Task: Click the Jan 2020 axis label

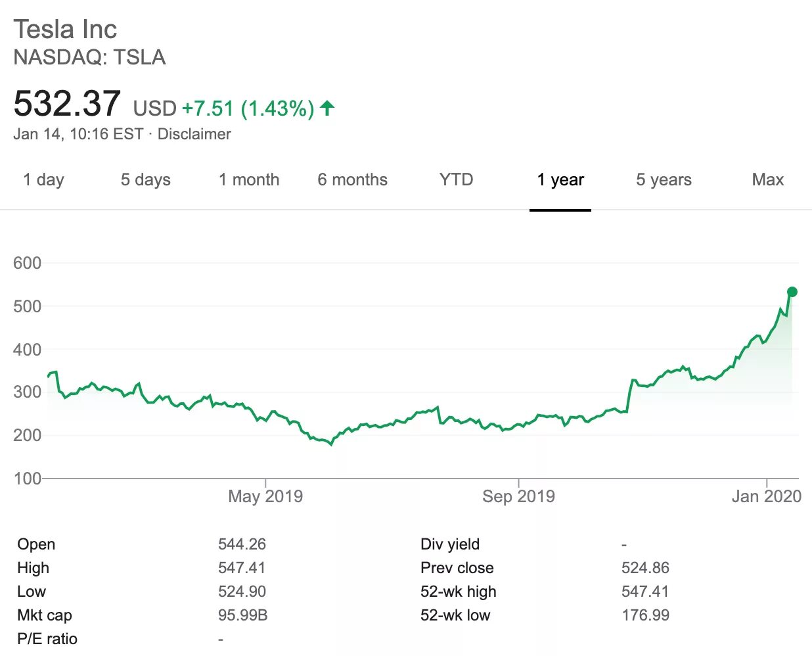Action: pos(767,496)
